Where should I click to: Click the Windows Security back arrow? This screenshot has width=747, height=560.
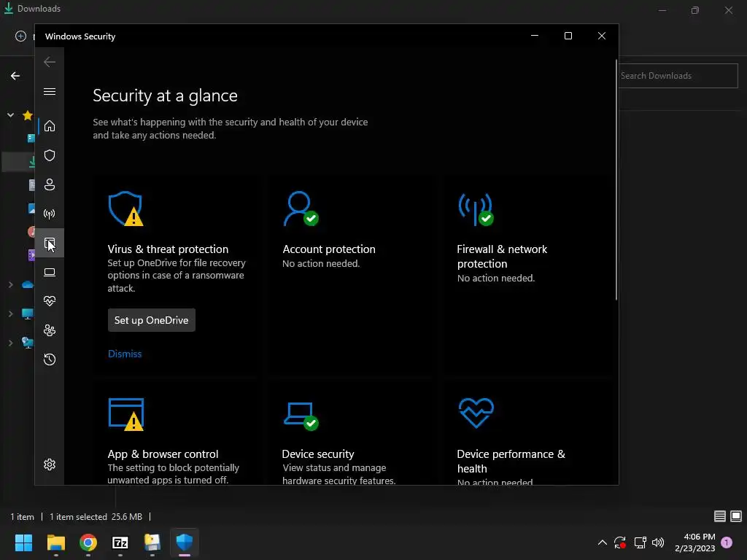(50, 62)
